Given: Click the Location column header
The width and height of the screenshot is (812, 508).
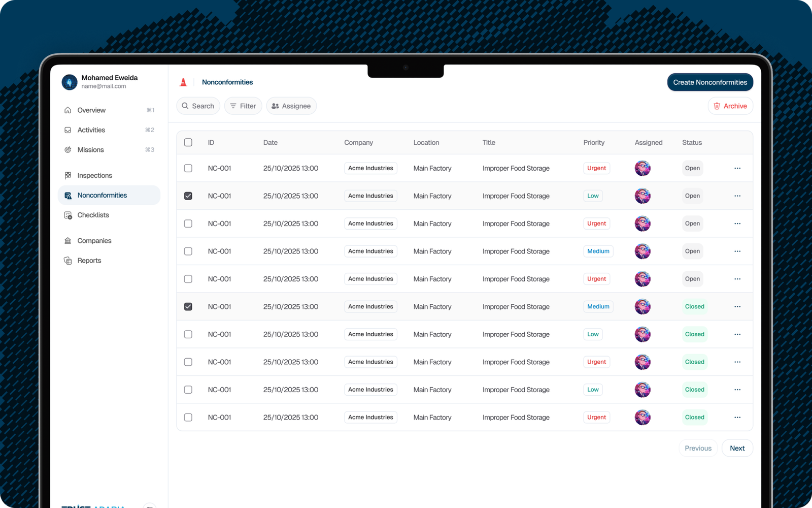Looking at the screenshot, I should tap(426, 143).
